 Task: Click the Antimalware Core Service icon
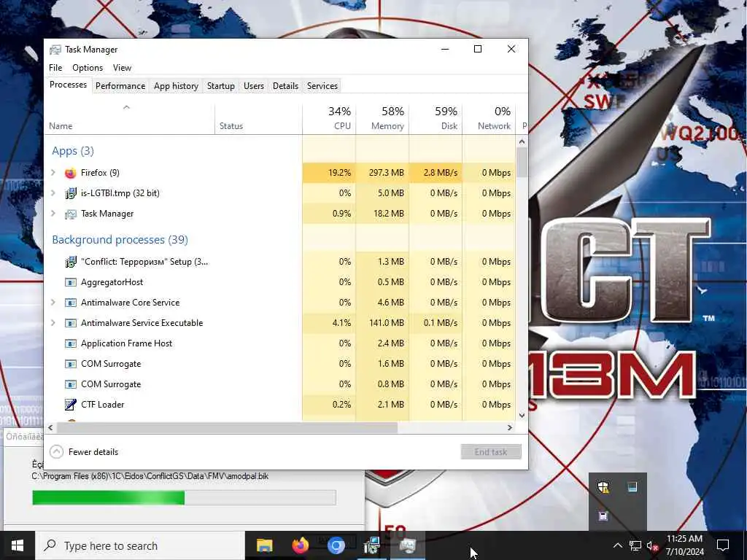pyautogui.click(x=71, y=303)
